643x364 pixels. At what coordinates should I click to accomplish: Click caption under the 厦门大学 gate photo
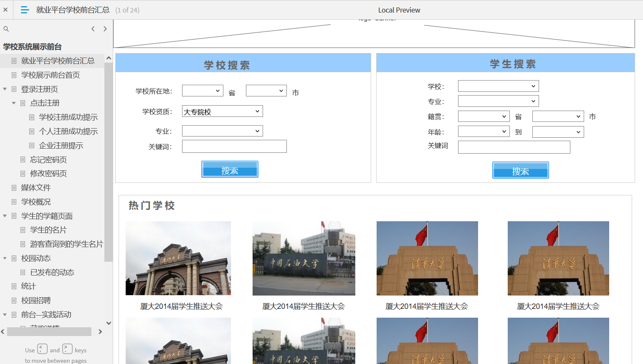[181, 306]
